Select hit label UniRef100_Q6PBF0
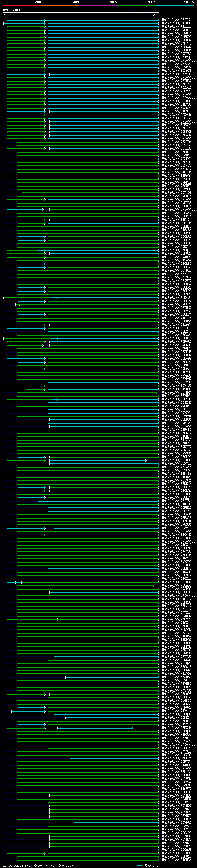The height and width of the screenshot is (868, 197). [x=177, y=33]
